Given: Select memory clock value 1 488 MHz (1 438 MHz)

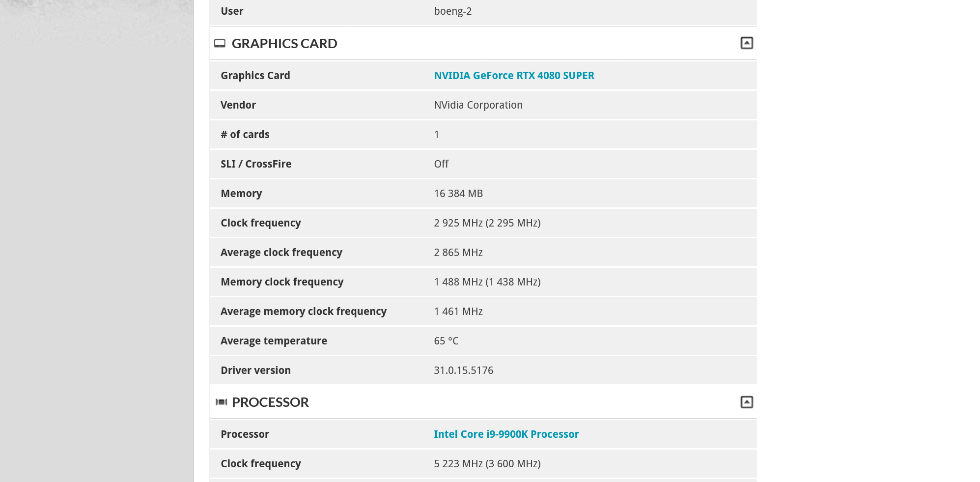Looking at the screenshot, I should pos(487,282).
